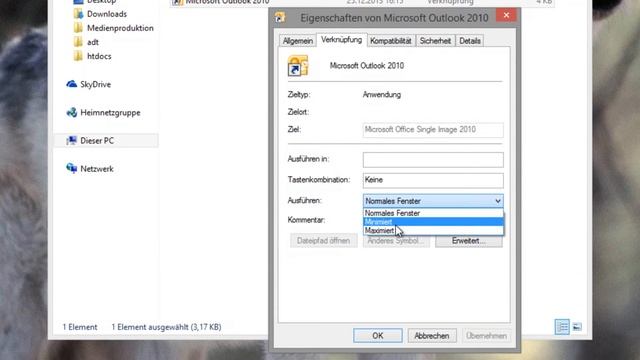The image size is (640, 360).
Task: Open the Kompatibilität tab
Action: click(x=391, y=41)
